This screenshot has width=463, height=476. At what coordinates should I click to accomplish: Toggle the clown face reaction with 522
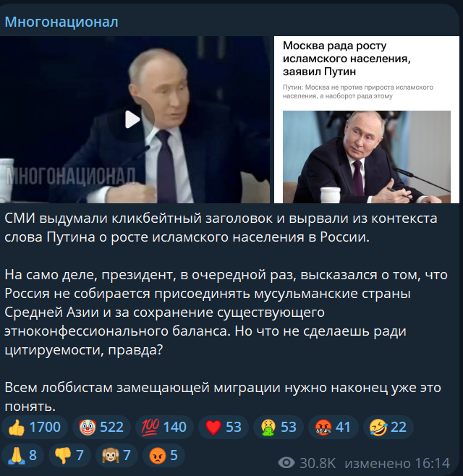click(101, 427)
